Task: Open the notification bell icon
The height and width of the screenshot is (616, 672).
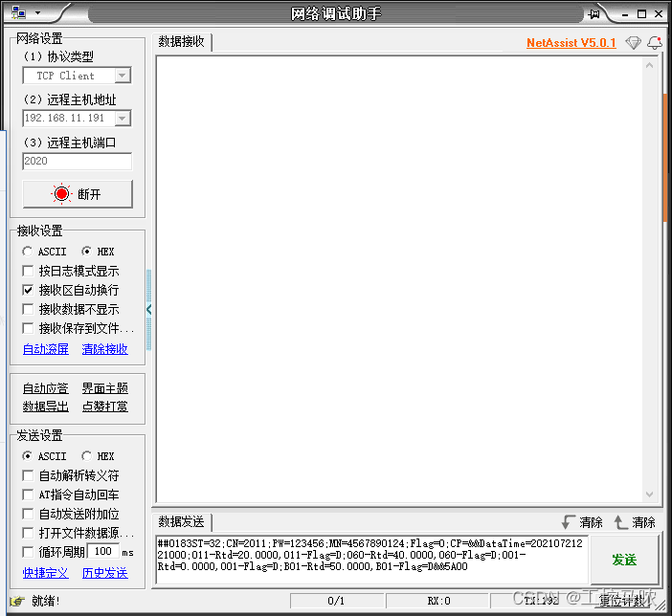Action: [655, 42]
